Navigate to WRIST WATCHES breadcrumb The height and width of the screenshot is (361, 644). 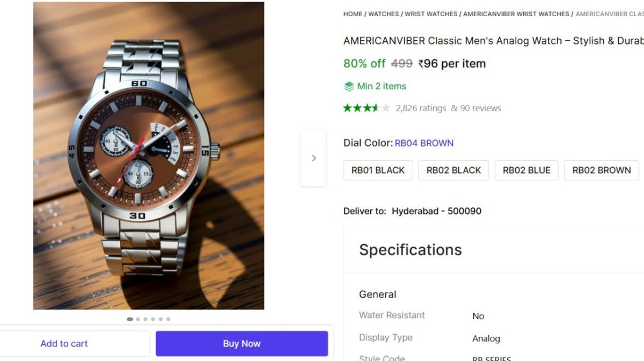click(x=431, y=14)
